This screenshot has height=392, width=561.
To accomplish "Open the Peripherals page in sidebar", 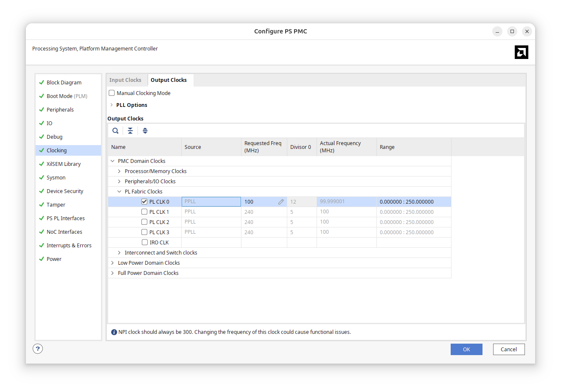I will (60, 109).
